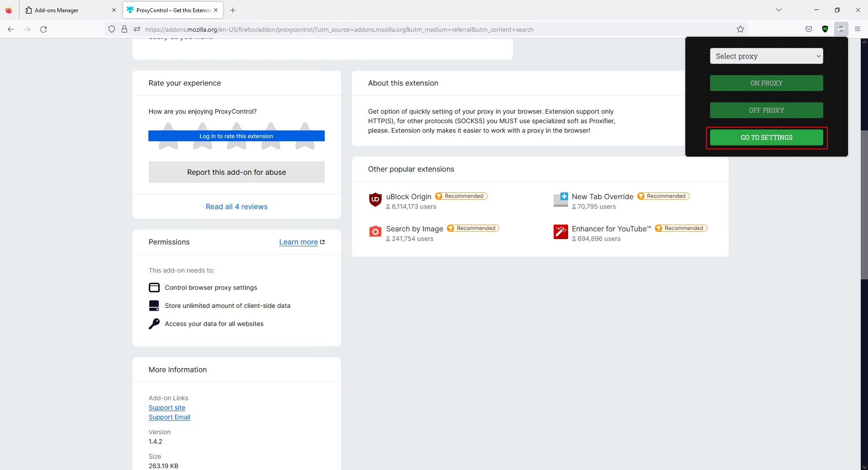Open the Select proxy dropdown

tap(766, 56)
